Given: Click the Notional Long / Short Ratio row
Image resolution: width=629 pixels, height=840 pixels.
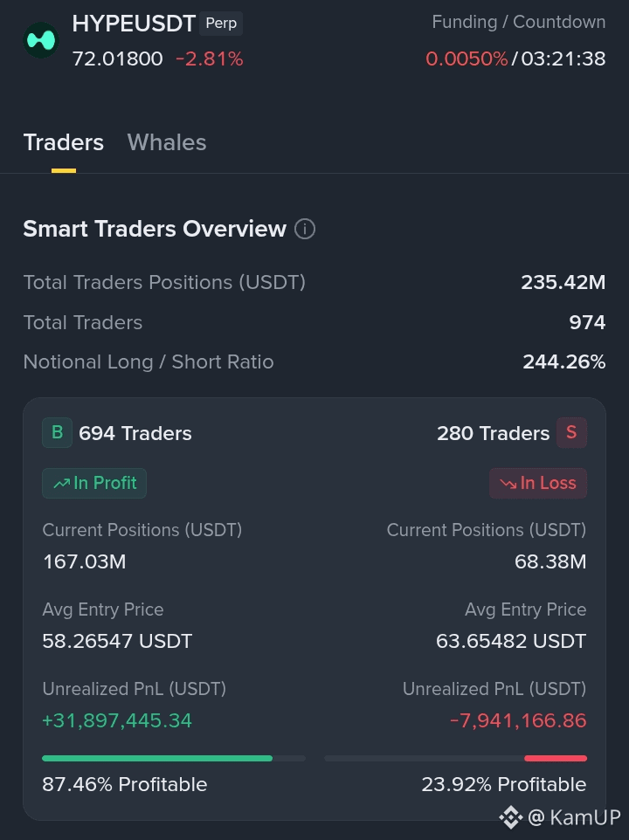Looking at the screenshot, I should pos(314,362).
